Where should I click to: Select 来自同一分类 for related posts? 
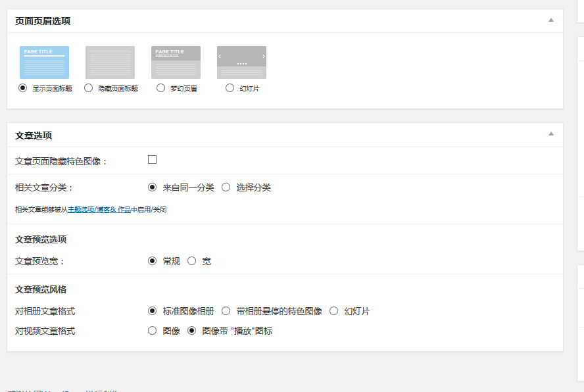[x=153, y=187]
